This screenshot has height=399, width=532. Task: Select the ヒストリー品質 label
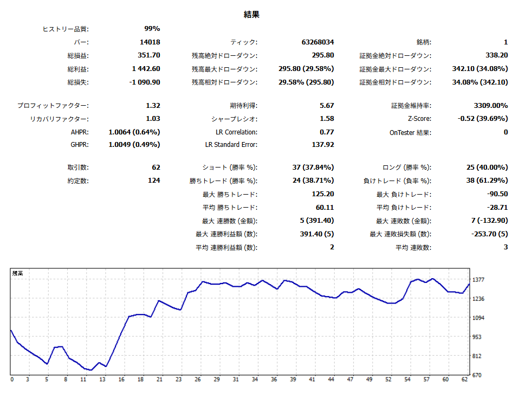pyautogui.click(x=66, y=29)
